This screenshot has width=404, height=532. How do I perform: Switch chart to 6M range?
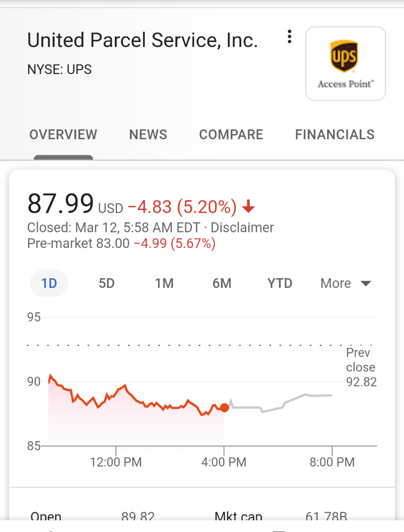coord(222,284)
